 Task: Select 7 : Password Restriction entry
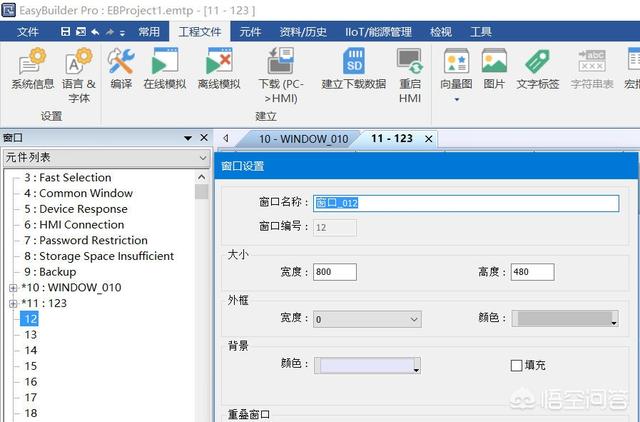85,240
